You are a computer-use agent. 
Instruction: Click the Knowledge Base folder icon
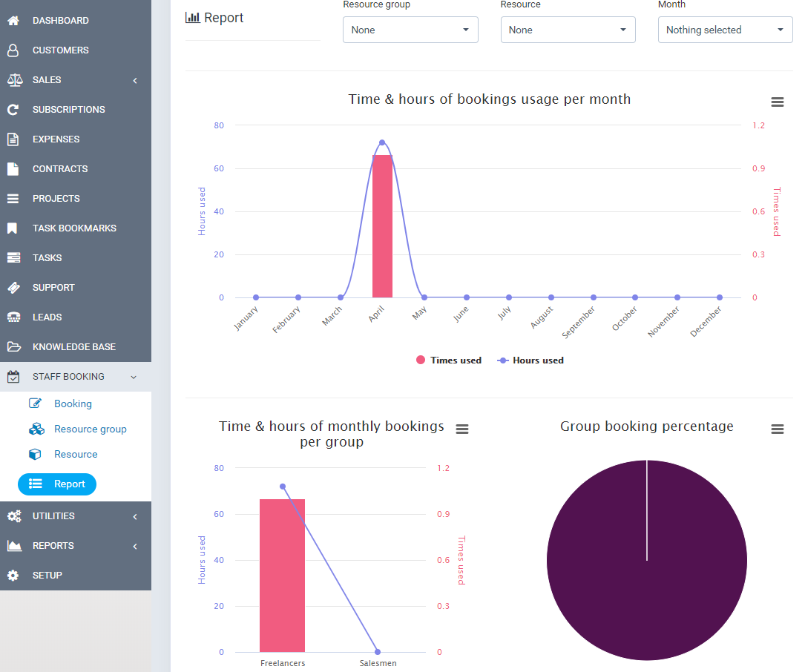[13, 347]
